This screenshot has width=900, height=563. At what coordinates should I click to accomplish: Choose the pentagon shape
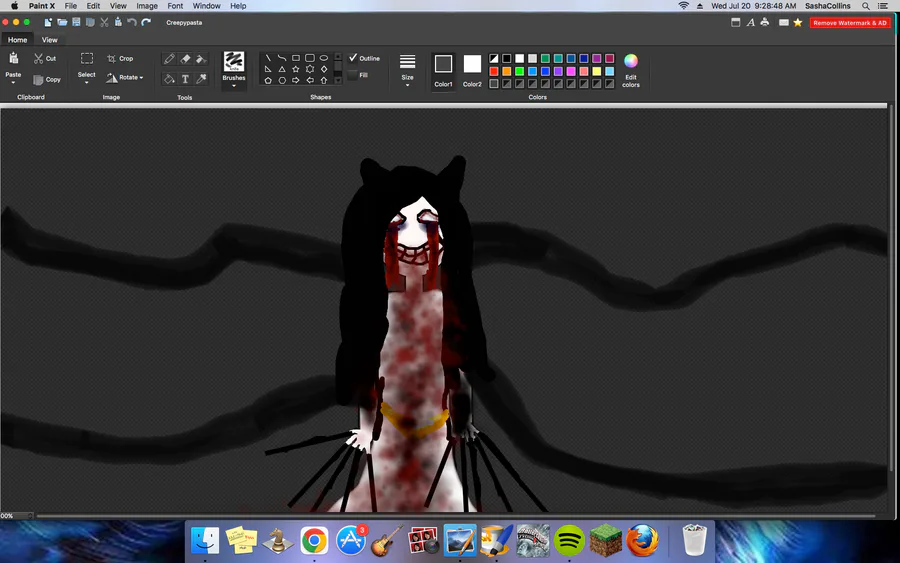pos(268,80)
